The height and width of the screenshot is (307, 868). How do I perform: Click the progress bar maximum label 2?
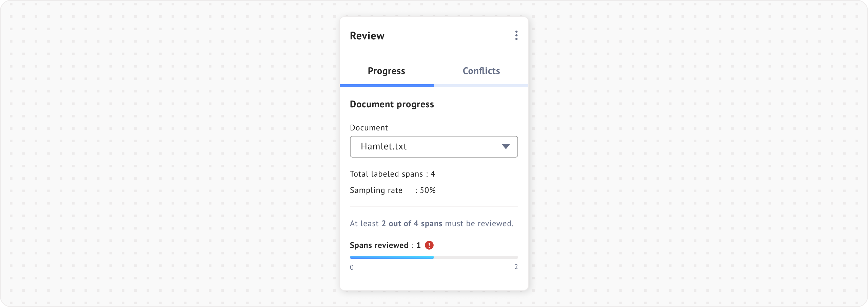[516, 267]
